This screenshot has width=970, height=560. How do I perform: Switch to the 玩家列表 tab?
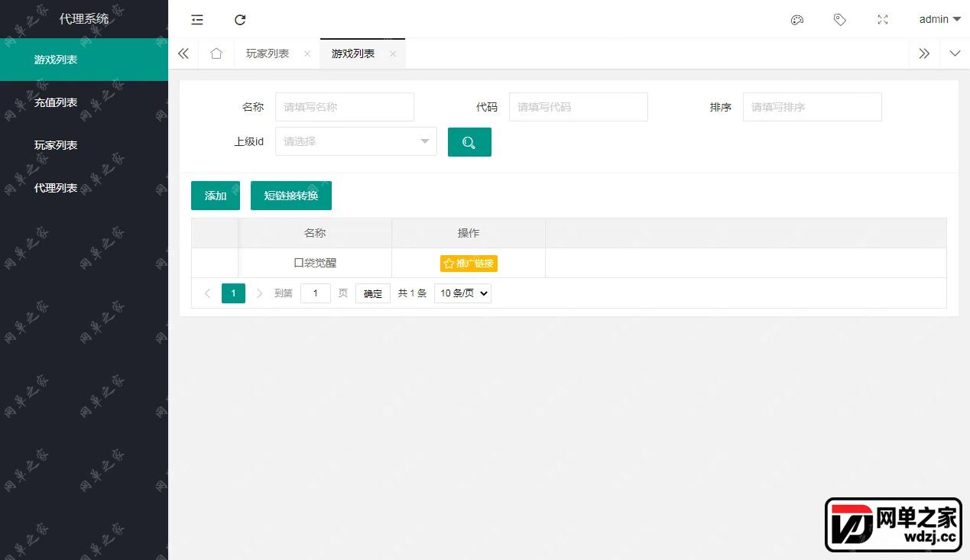tap(268, 53)
